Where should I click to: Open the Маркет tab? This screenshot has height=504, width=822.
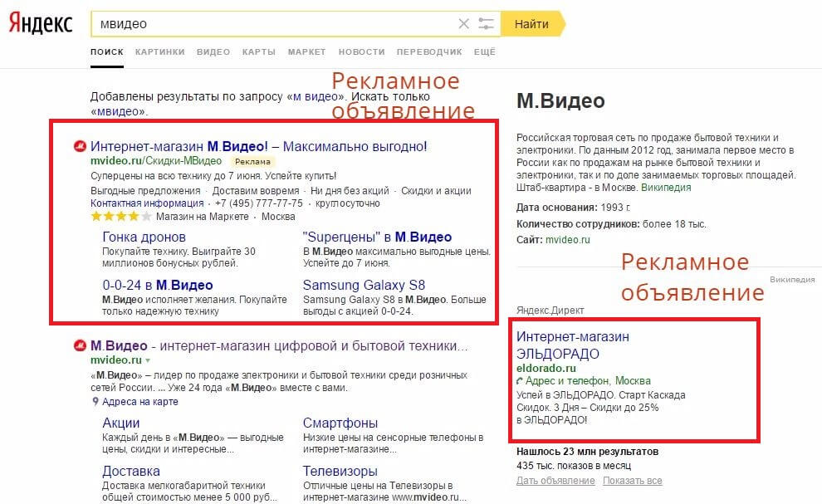306,52
